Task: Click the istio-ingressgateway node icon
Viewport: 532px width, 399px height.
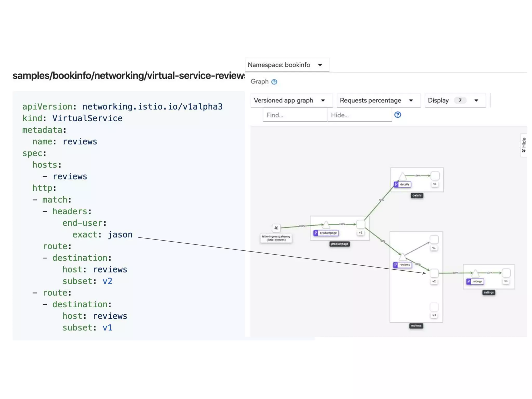Action: tap(276, 228)
